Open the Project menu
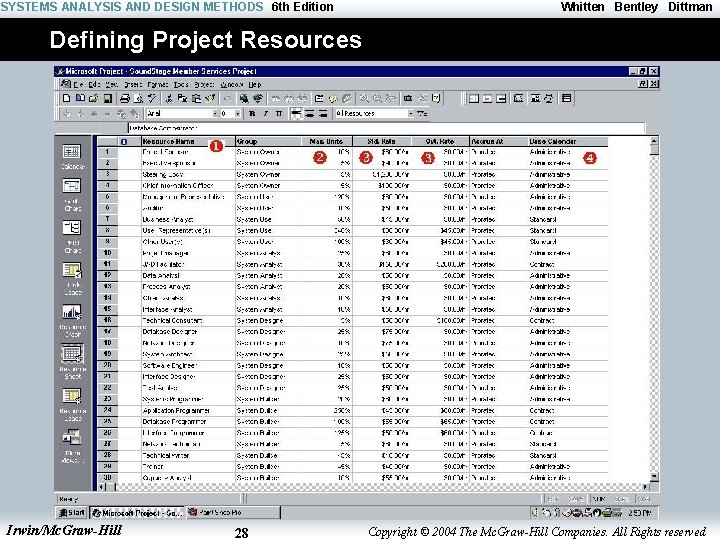Viewport: 720px width, 540px height. pos(204,84)
